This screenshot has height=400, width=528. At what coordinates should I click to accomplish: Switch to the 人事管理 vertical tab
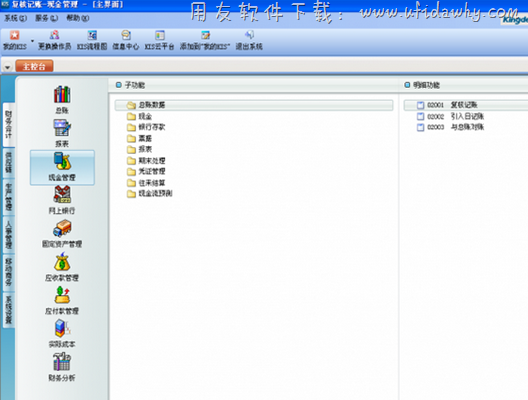click(x=8, y=235)
